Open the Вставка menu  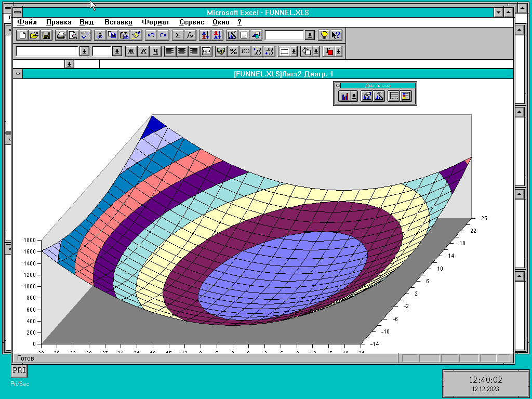[118, 22]
